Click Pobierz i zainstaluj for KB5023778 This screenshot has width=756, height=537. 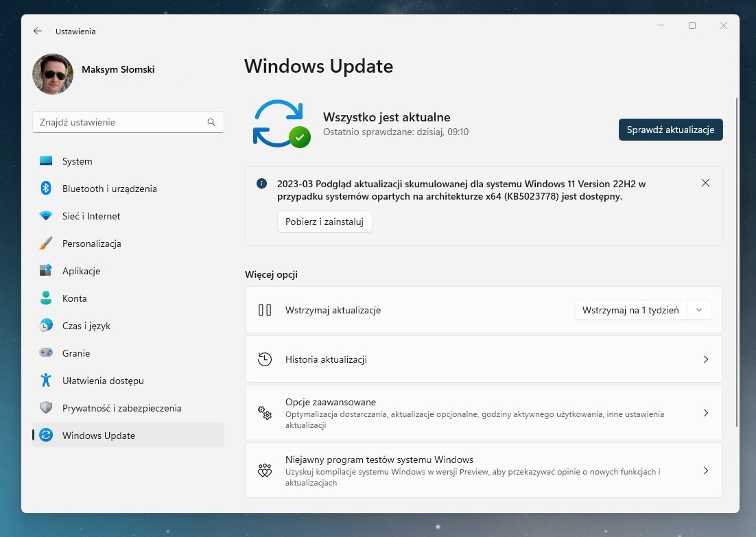pos(324,222)
